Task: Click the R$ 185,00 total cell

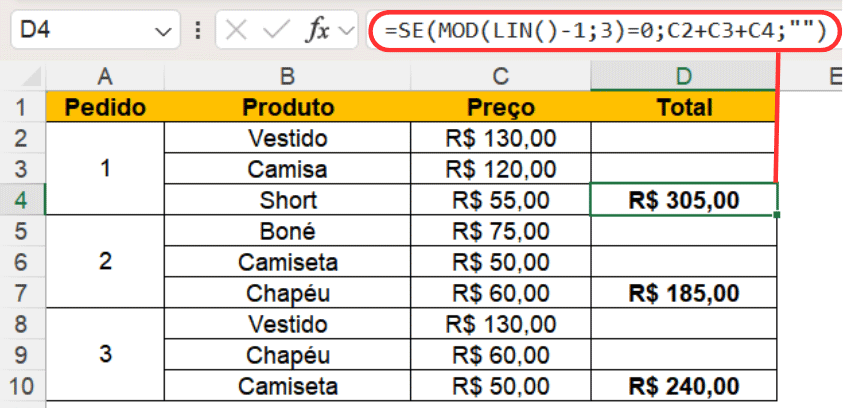Action: pos(684,293)
